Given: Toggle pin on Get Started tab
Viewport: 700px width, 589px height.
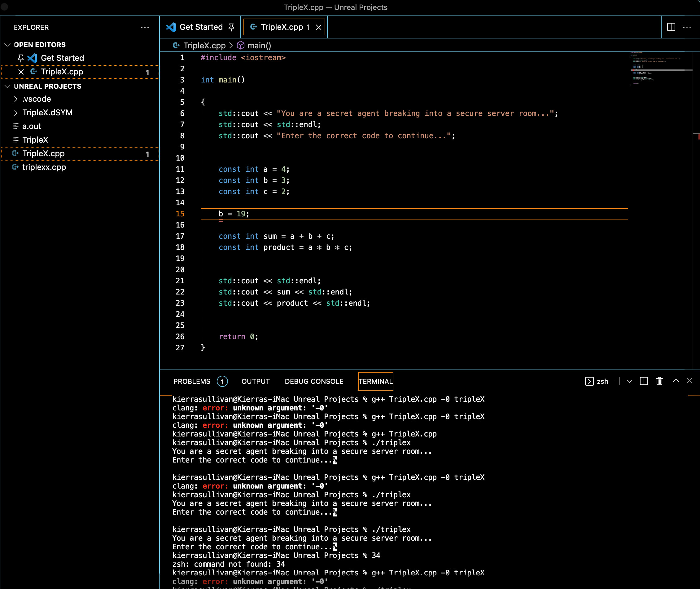Looking at the screenshot, I should [x=231, y=27].
